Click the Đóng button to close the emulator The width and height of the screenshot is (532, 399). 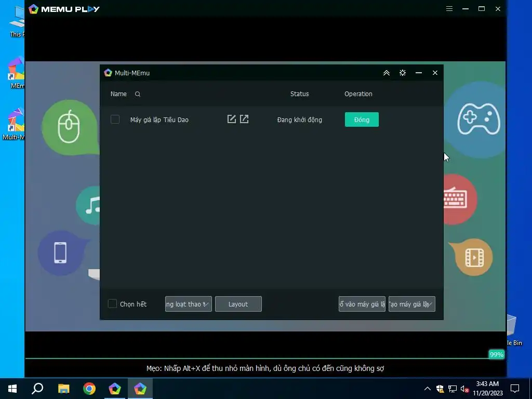[362, 119]
